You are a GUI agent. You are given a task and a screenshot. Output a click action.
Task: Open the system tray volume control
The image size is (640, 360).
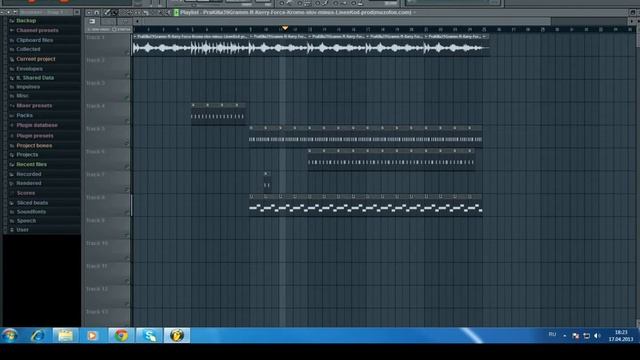pyautogui.click(x=598, y=336)
